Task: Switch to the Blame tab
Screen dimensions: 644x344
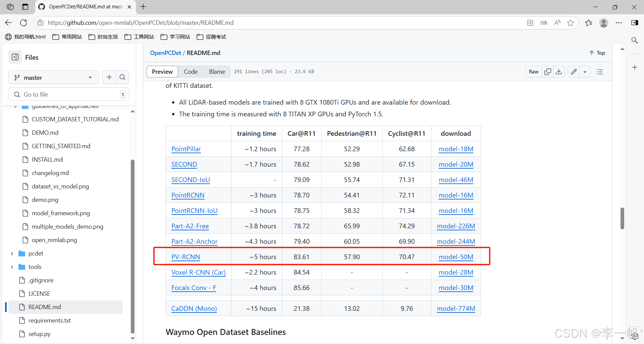Action: [x=217, y=72]
